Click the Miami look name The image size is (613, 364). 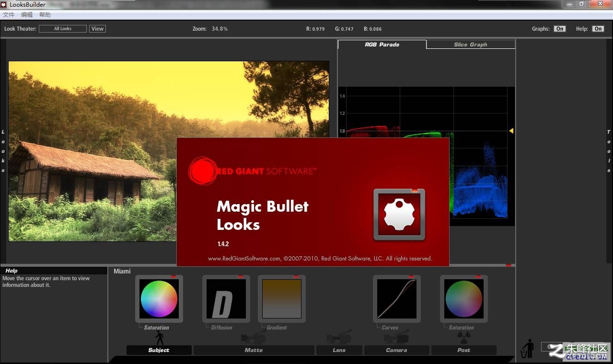122,271
